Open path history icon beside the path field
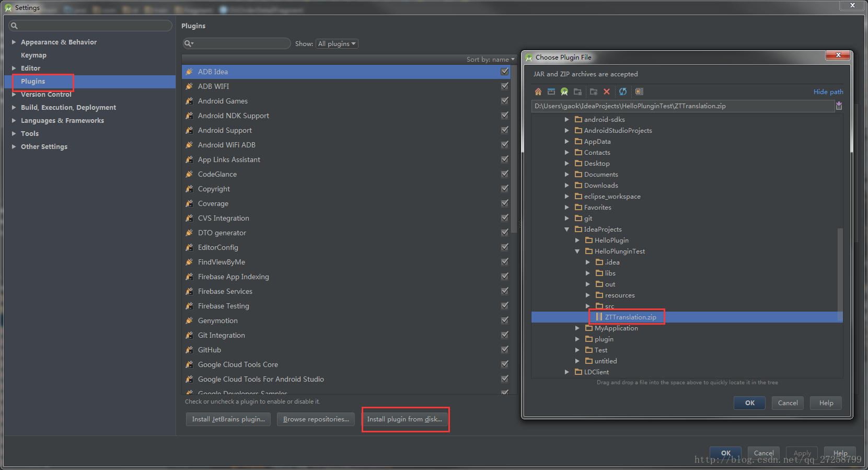 pos(839,106)
